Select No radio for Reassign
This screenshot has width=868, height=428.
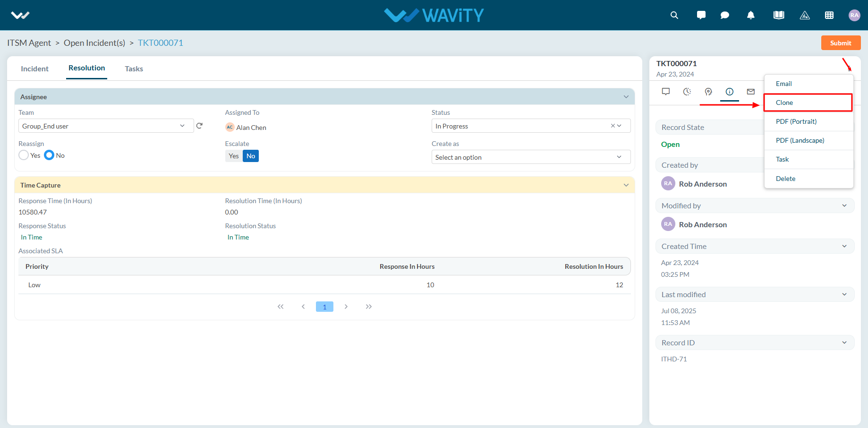[49, 155]
